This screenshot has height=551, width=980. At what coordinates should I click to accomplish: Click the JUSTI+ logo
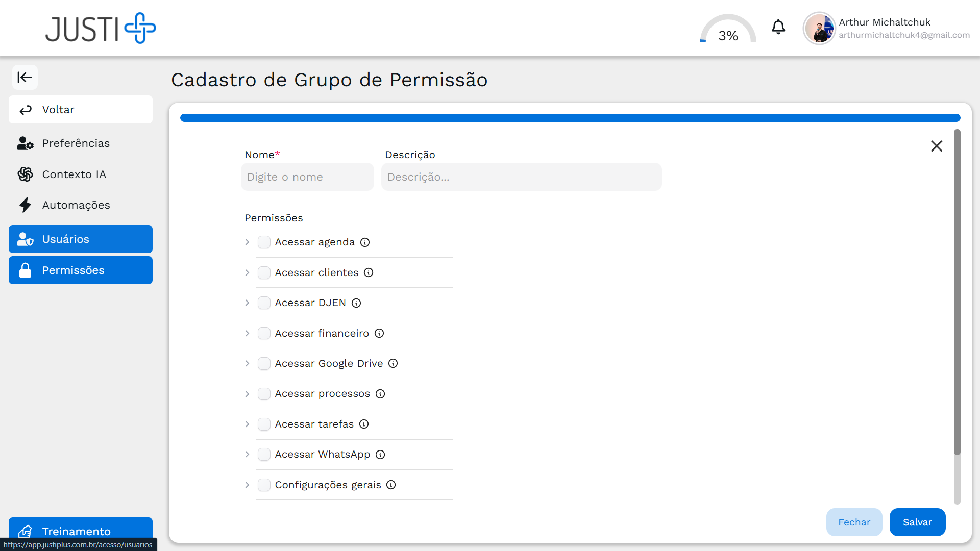tap(101, 29)
